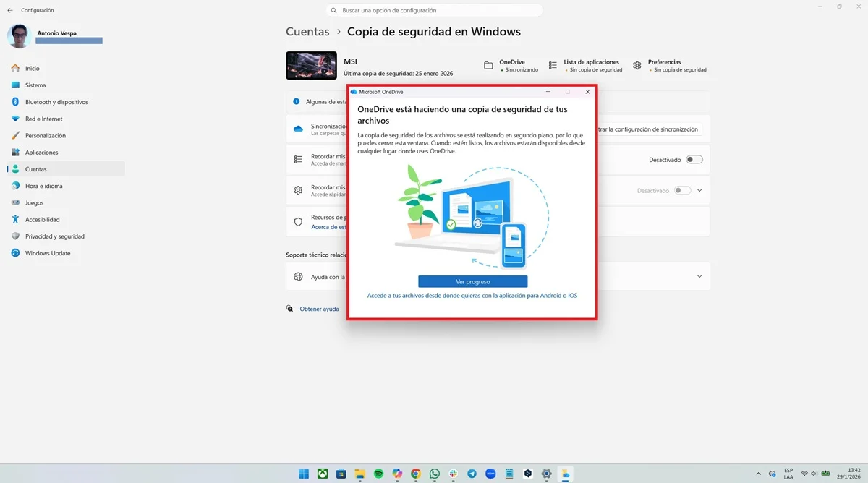Expand the Recordar mis preferencias chevron
This screenshot has width=868, height=483.
pyautogui.click(x=699, y=190)
